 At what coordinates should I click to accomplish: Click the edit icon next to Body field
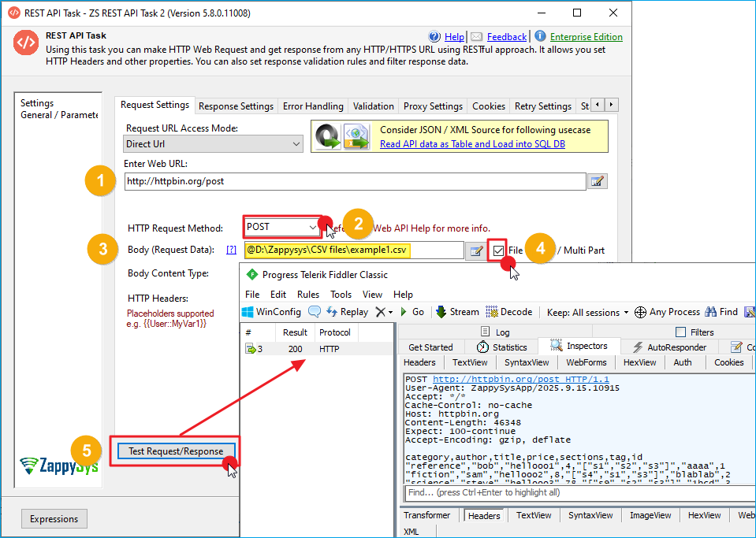(x=476, y=250)
